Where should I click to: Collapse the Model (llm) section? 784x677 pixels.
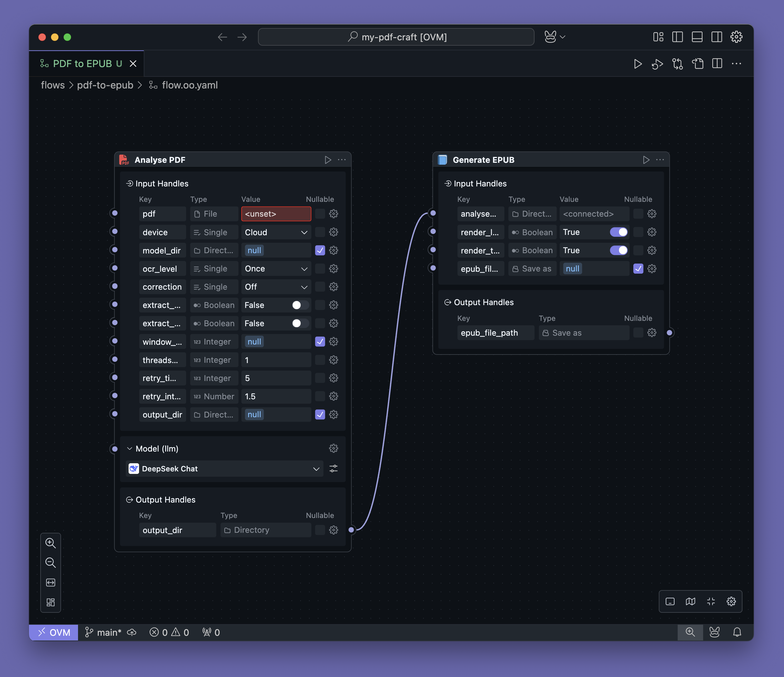coord(129,449)
